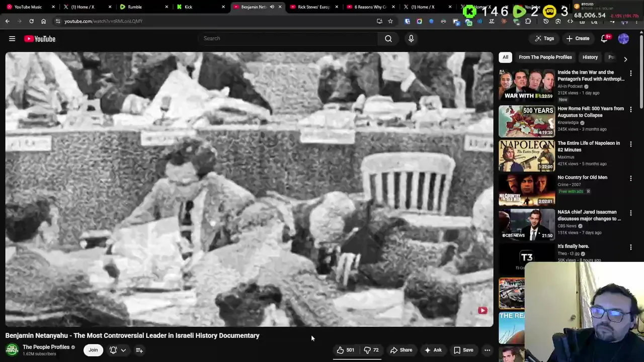Start voice search with microphone icon
This screenshot has width=644, height=362.
coord(411,38)
